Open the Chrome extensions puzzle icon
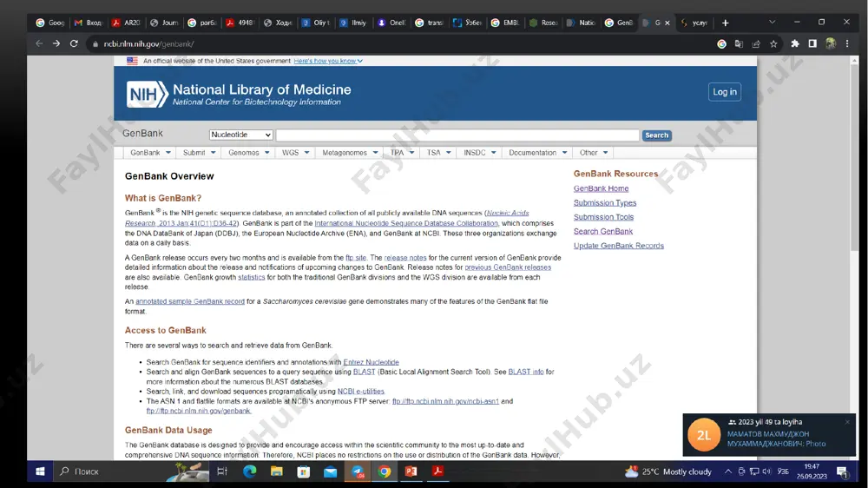 pyautogui.click(x=795, y=43)
